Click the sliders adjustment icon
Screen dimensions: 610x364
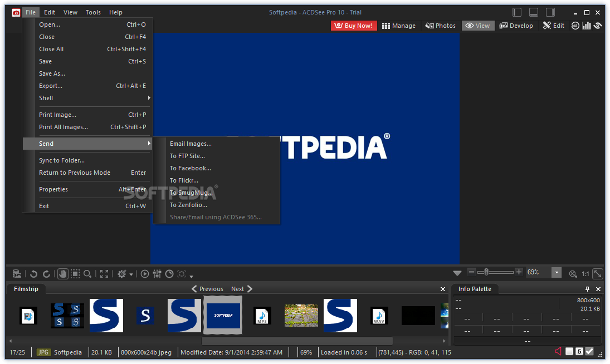(x=157, y=274)
